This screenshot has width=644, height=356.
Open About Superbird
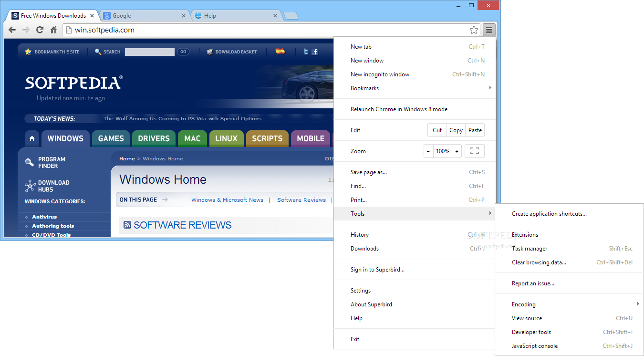(415, 304)
